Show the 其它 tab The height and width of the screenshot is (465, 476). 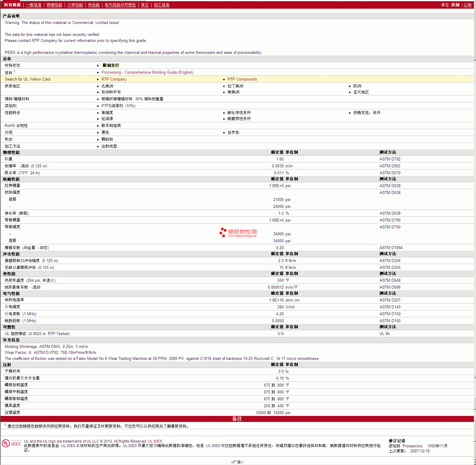click(x=145, y=5)
